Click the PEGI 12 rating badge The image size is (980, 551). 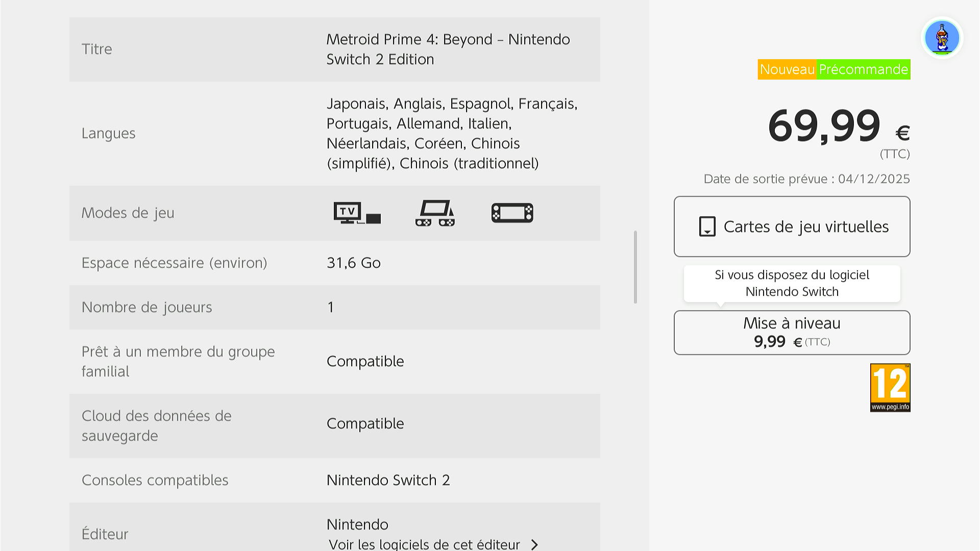click(890, 388)
